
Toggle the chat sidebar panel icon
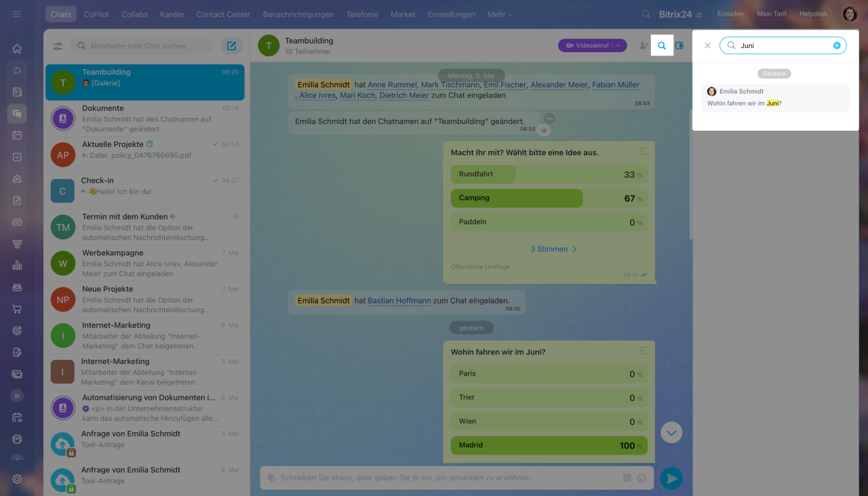pos(679,45)
